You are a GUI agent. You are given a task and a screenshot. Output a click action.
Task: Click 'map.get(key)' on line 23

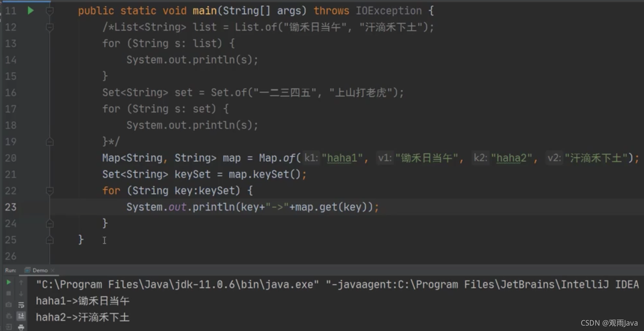[x=331, y=207]
